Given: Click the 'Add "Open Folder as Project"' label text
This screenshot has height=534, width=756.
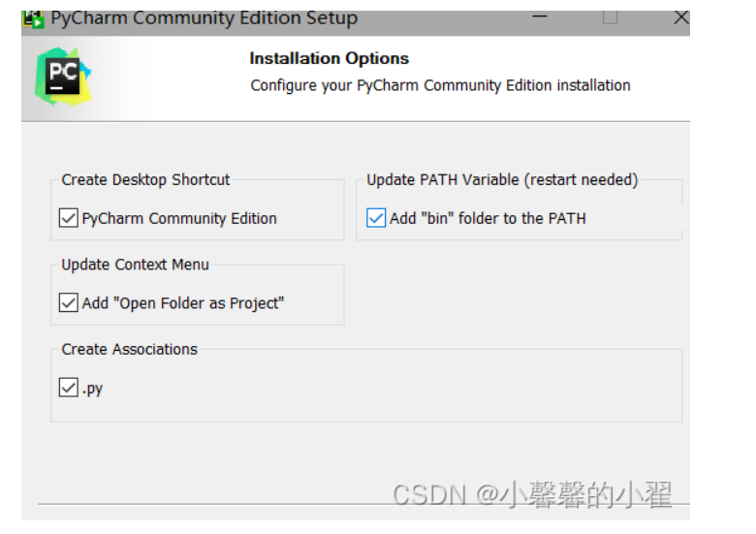Looking at the screenshot, I should (183, 303).
